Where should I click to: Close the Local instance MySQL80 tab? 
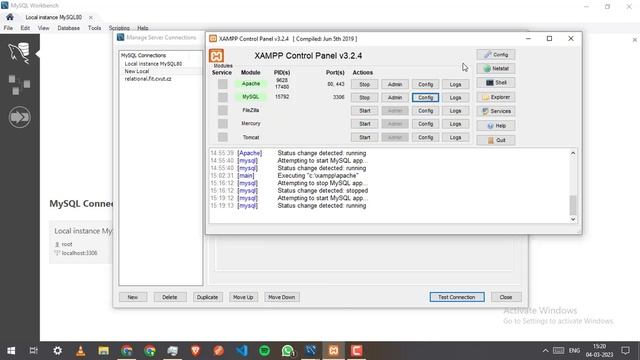91,18
